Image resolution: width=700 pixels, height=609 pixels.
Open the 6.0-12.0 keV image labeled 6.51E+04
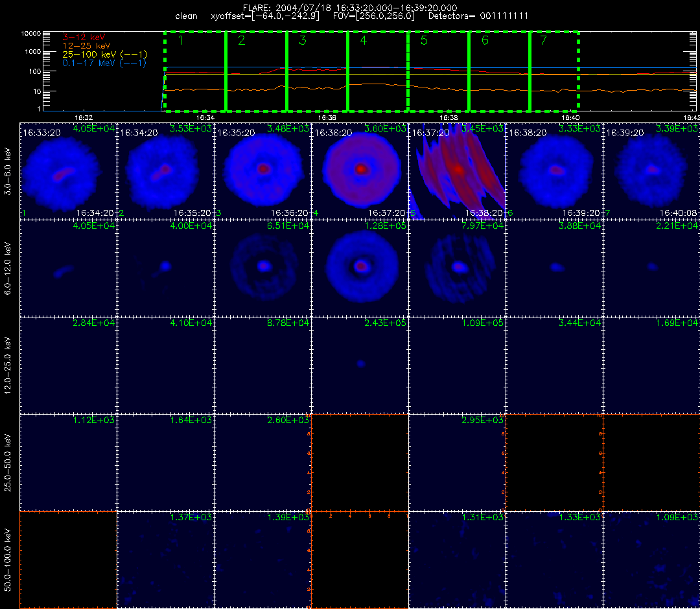(263, 269)
